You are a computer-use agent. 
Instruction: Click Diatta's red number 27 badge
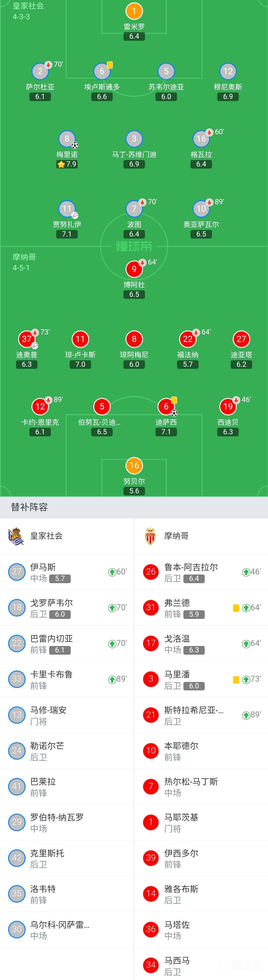point(241,339)
